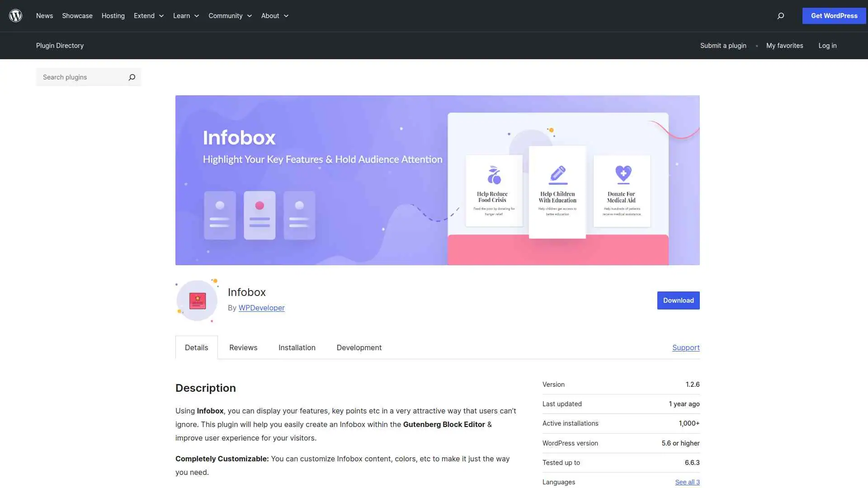Viewport: 868px width, 488px height.
Task: Expand the Community dropdown
Action: [230, 16]
